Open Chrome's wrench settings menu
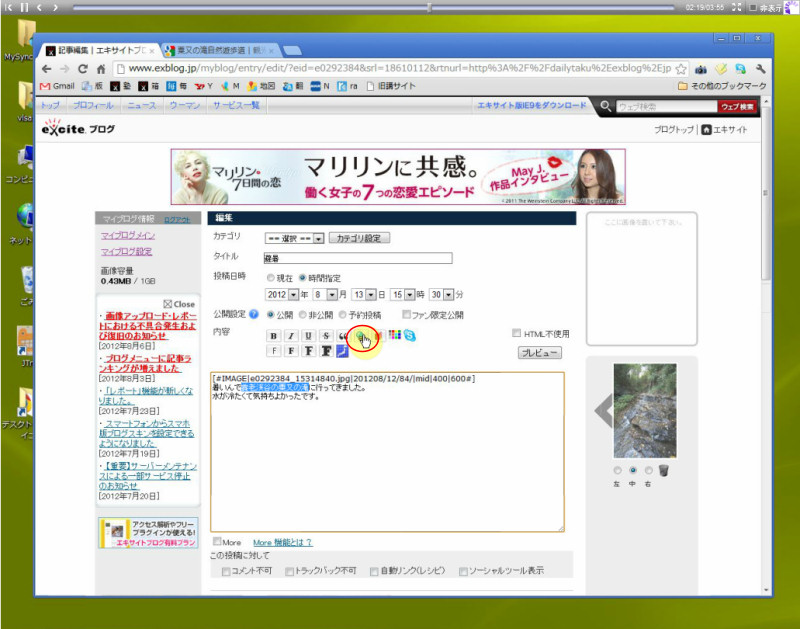 (x=761, y=69)
